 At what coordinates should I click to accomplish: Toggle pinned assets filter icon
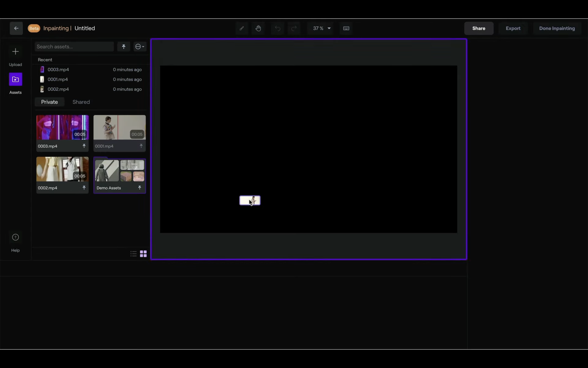point(124,46)
